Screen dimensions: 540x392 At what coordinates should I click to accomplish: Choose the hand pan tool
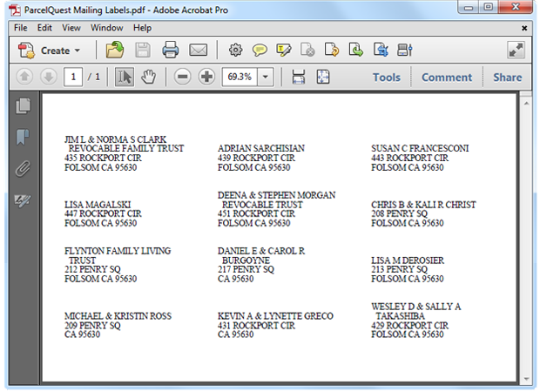(148, 77)
